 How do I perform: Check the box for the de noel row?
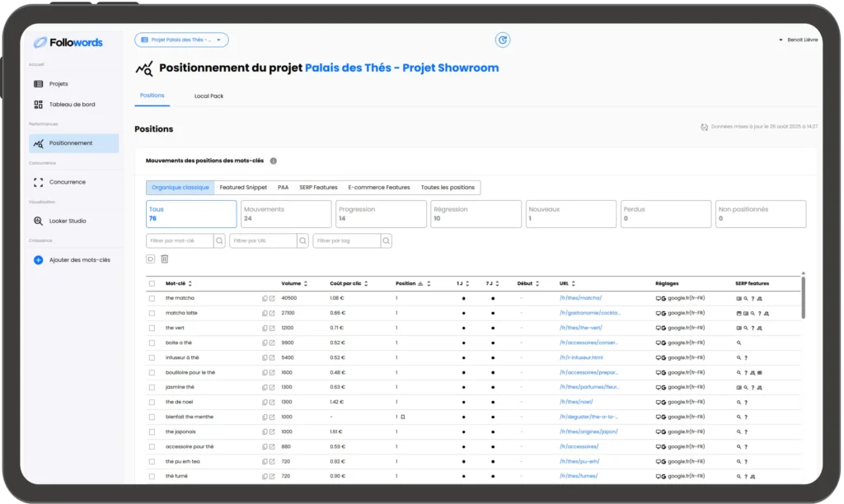pos(152,403)
